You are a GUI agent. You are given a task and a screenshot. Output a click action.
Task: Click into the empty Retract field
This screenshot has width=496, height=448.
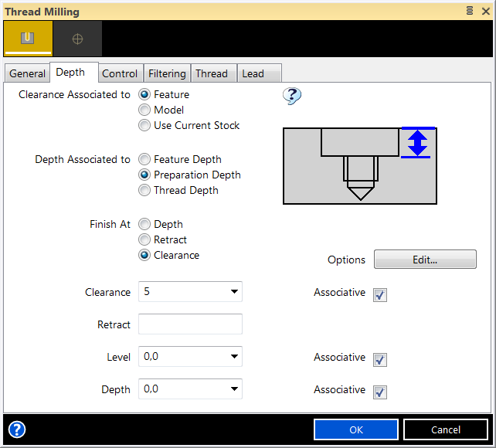[x=190, y=324]
